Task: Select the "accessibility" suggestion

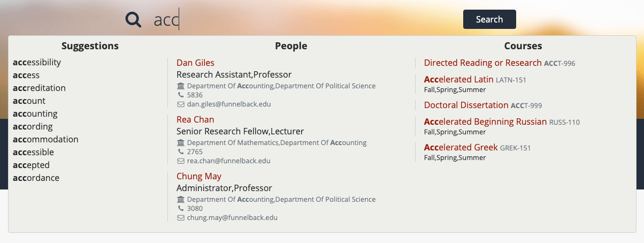Action: (x=37, y=62)
